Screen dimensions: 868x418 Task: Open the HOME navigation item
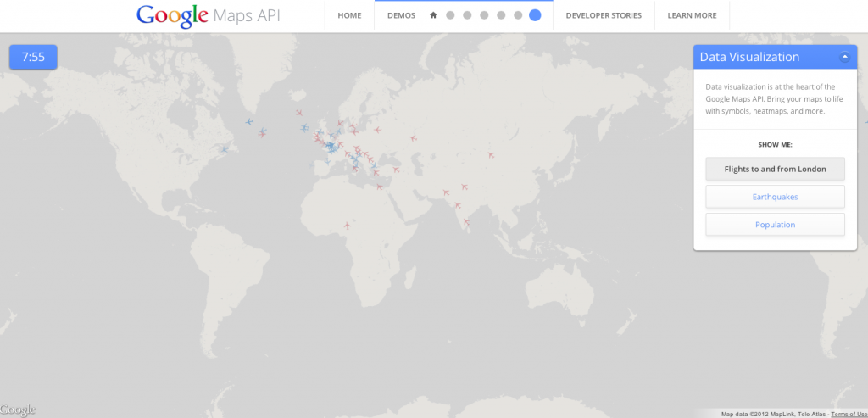(349, 15)
